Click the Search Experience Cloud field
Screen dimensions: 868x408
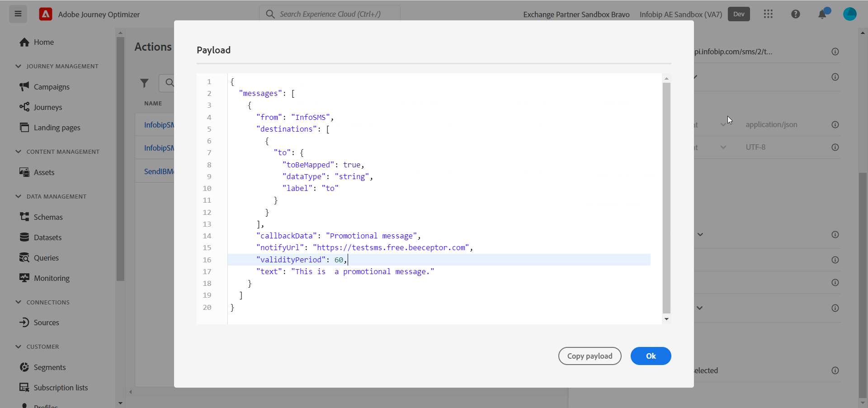coord(330,14)
